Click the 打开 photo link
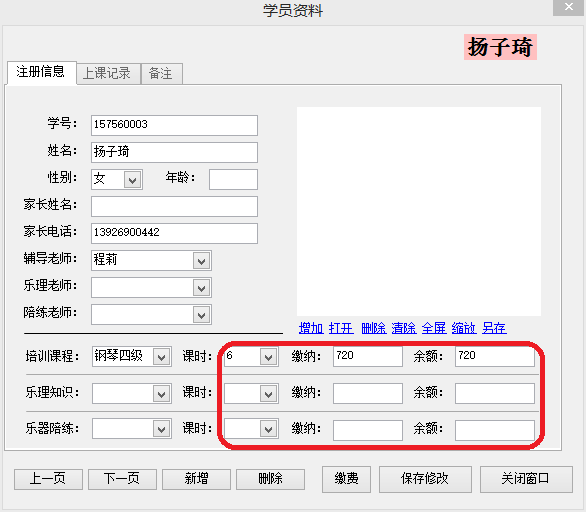Viewport: 586px width, 512px height. click(x=341, y=328)
